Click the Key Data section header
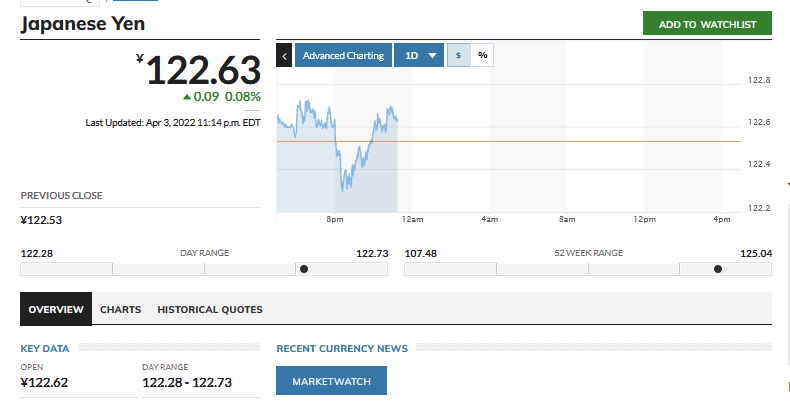This screenshot has height=401, width=790. coord(45,349)
